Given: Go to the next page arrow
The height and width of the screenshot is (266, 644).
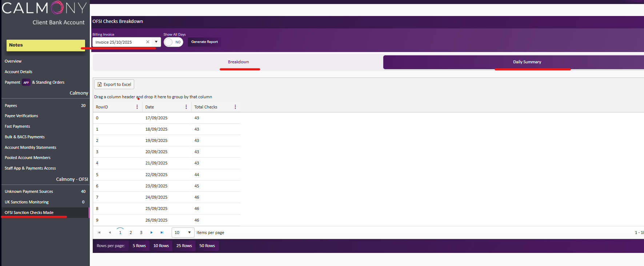Looking at the screenshot, I should (x=152, y=233).
